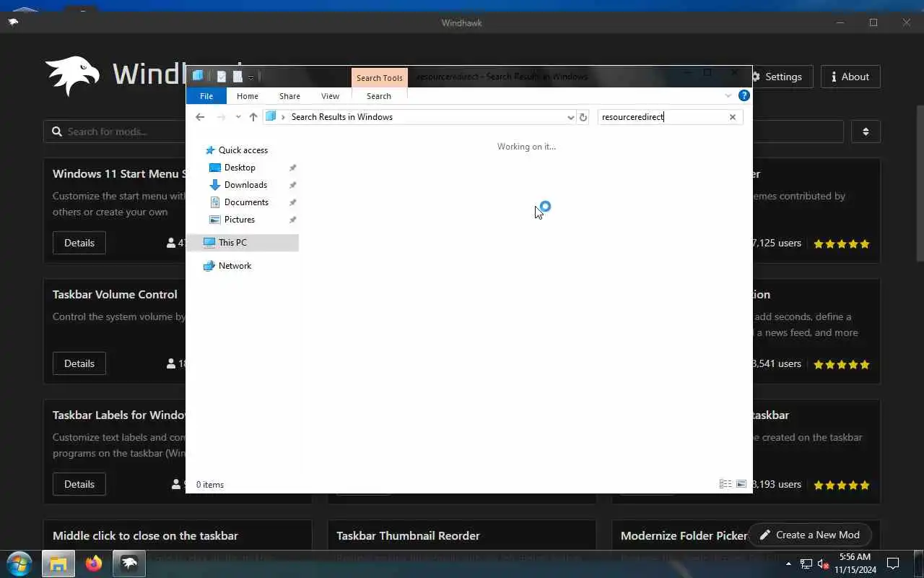Click Taskbar Thumbnail Reorder mod title
Image resolution: width=924 pixels, height=578 pixels.
pos(408,535)
